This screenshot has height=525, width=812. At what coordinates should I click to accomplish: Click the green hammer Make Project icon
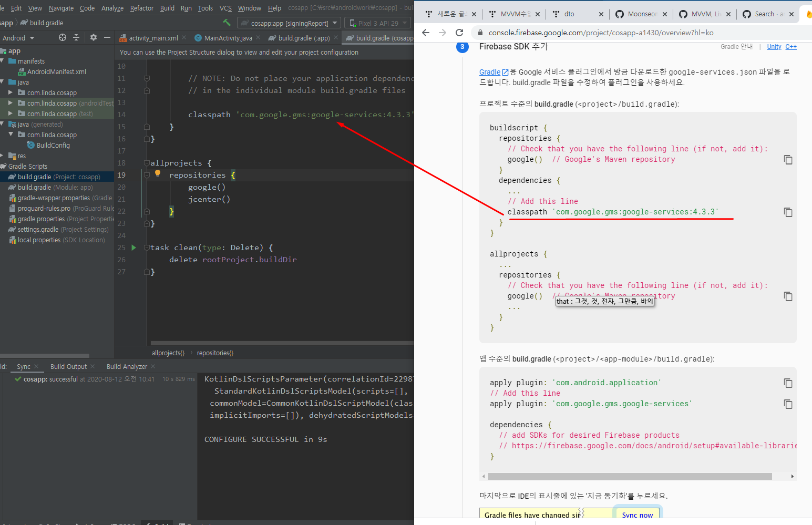tap(227, 23)
